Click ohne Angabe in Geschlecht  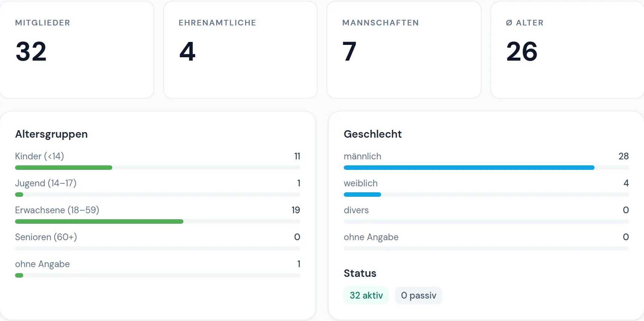pos(371,237)
